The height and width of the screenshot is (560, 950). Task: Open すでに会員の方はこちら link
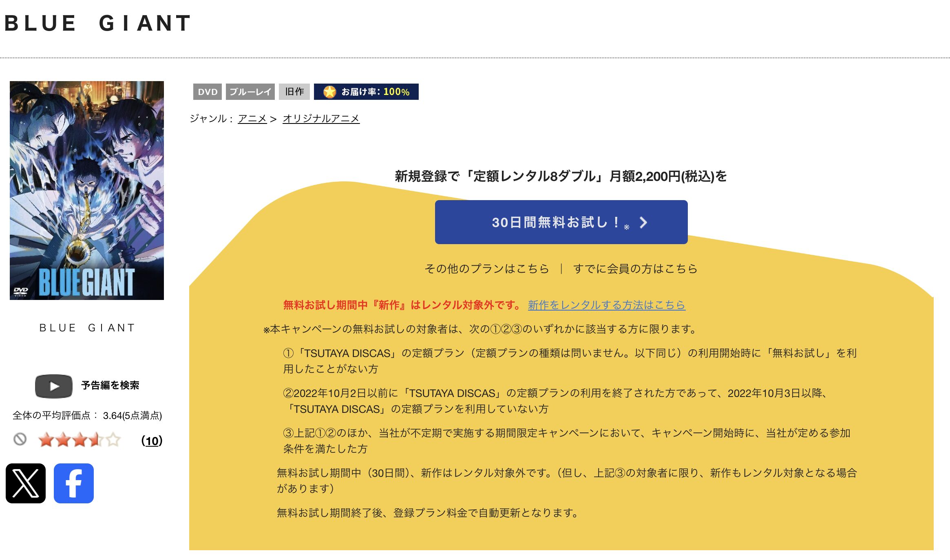tap(635, 269)
